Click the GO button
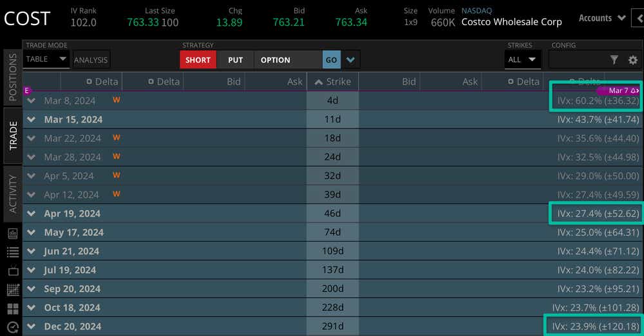The image size is (644, 336). [x=331, y=60]
